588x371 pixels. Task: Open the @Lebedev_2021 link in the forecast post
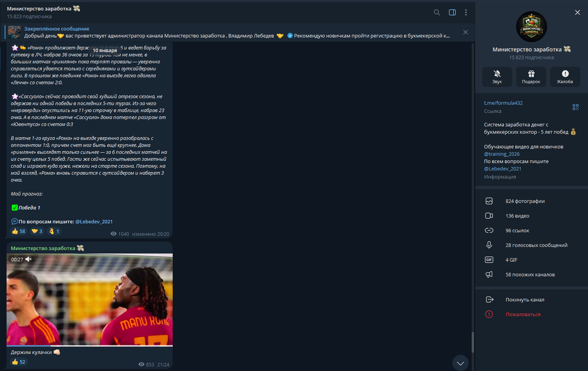click(94, 222)
